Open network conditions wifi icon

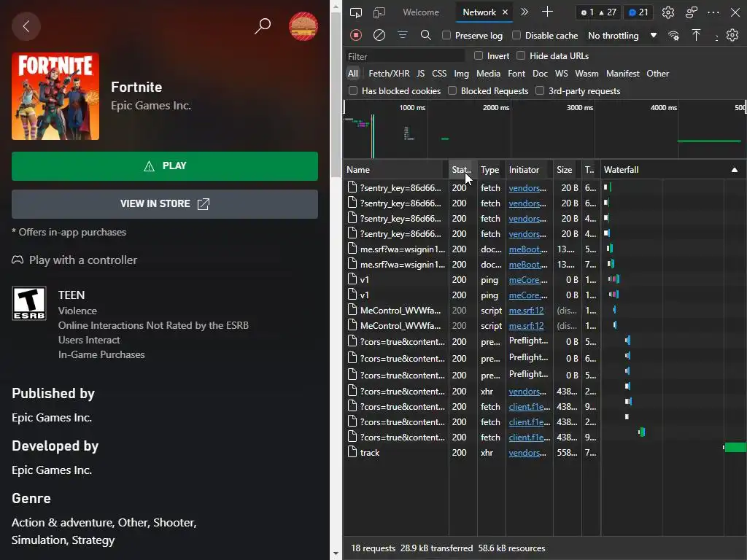[x=673, y=36]
